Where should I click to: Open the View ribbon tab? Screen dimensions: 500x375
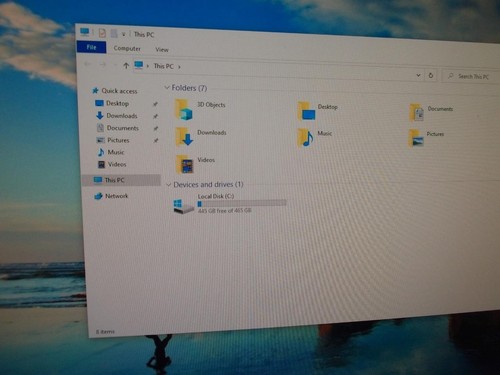click(x=162, y=49)
